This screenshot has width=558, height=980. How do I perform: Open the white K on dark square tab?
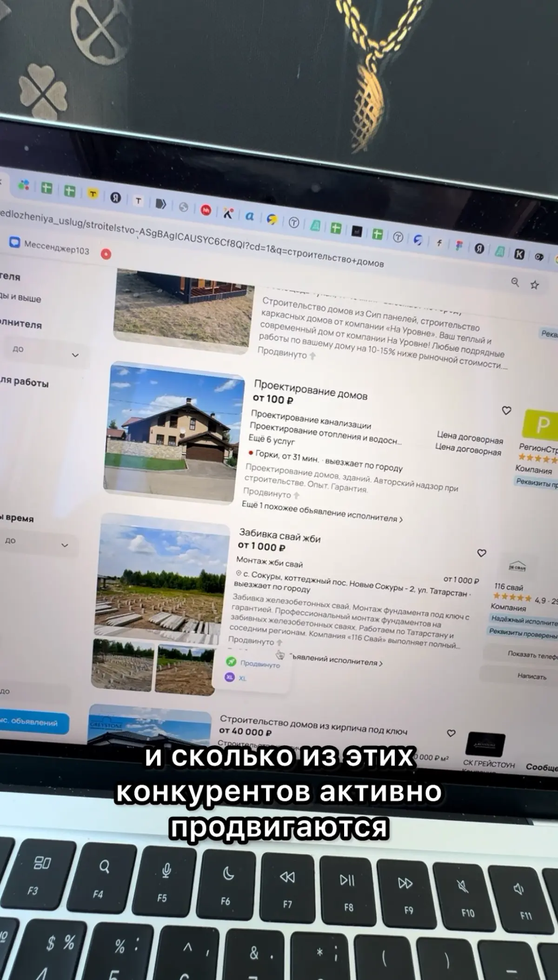pyautogui.click(x=519, y=254)
